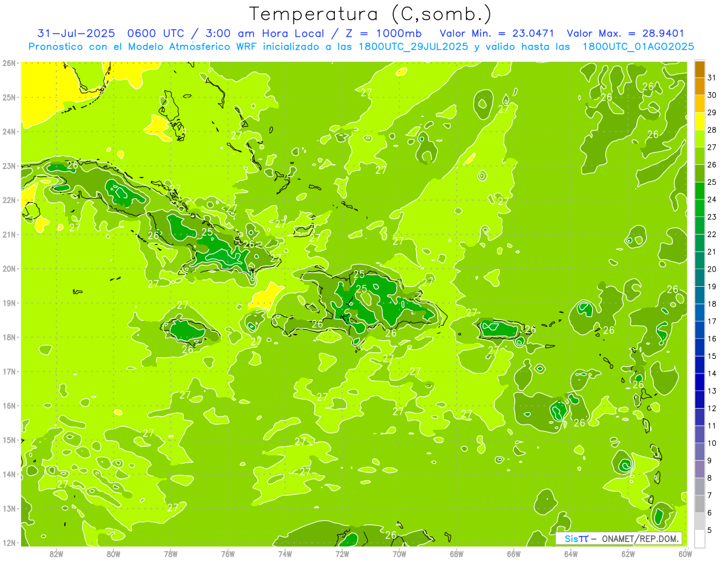Click the '64W' longitude axis label
This screenshot has height=562, width=728.
click(571, 554)
